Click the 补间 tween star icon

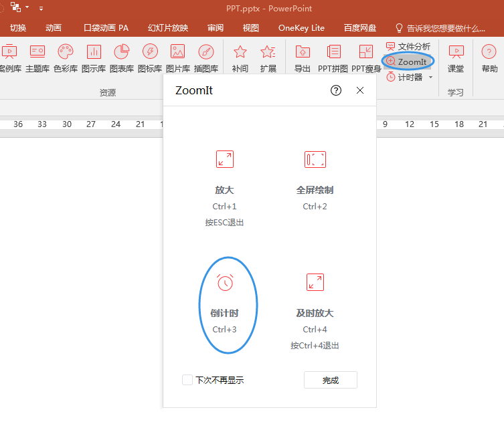[x=240, y=52]
